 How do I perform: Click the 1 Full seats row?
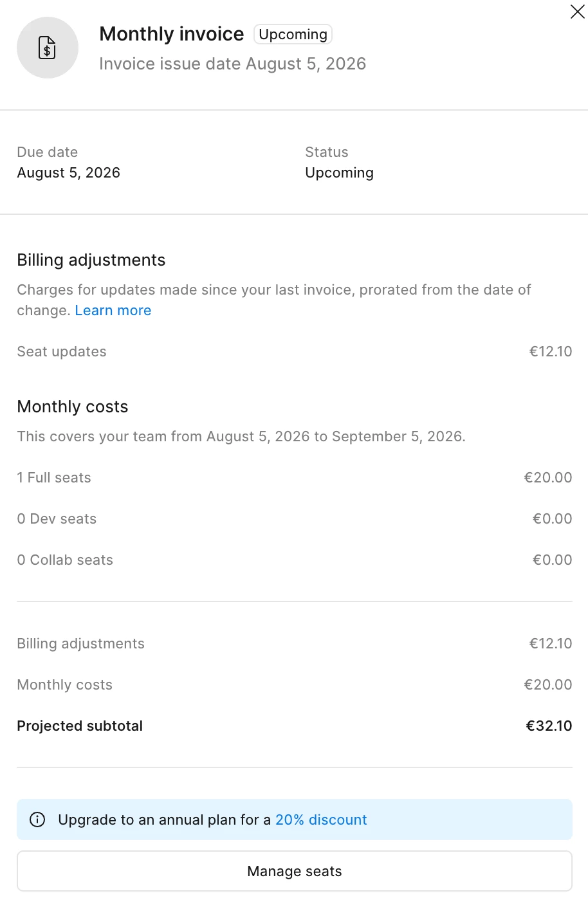(295, 477)
